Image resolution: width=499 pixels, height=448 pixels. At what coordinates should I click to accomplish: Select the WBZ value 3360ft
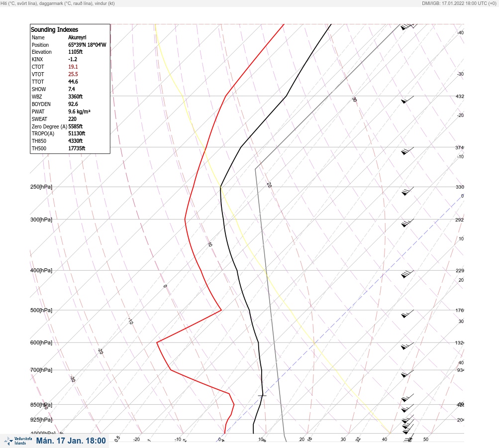76,97
